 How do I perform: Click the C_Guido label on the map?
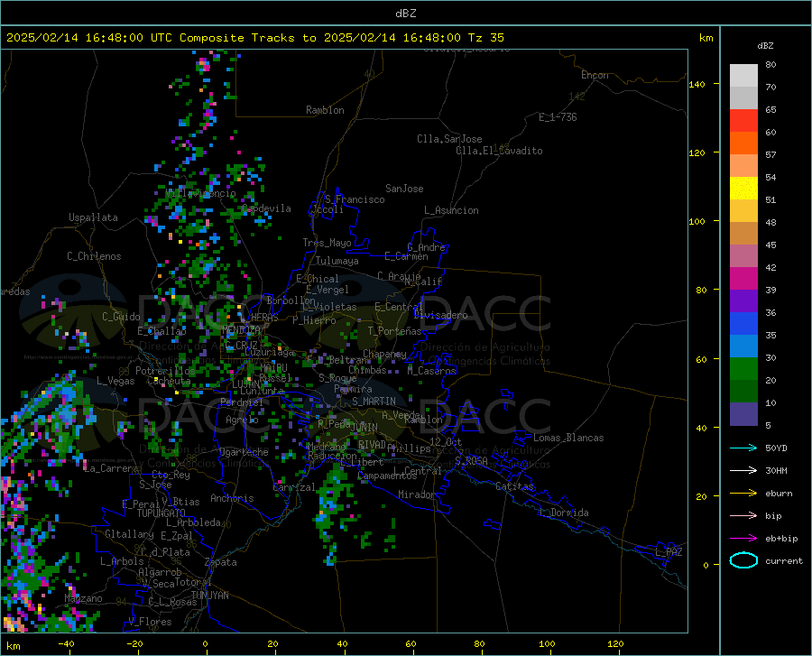point(121,317)
